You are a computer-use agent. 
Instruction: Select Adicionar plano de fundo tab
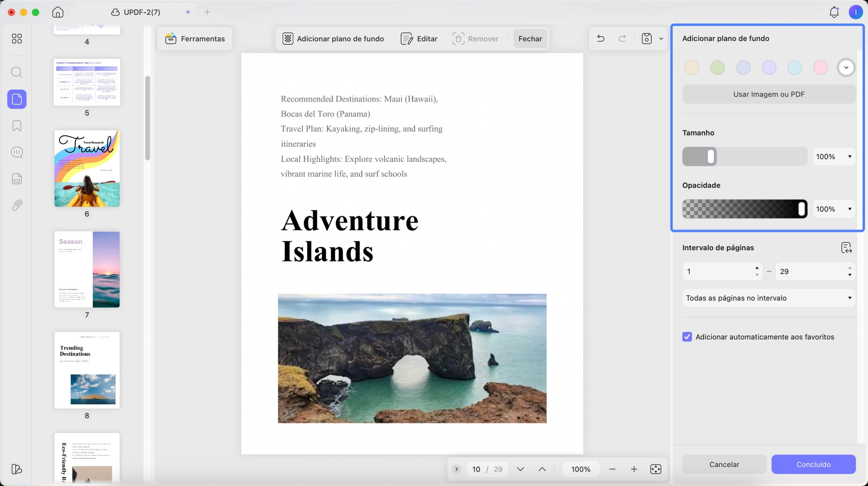(x=333, y=39)
